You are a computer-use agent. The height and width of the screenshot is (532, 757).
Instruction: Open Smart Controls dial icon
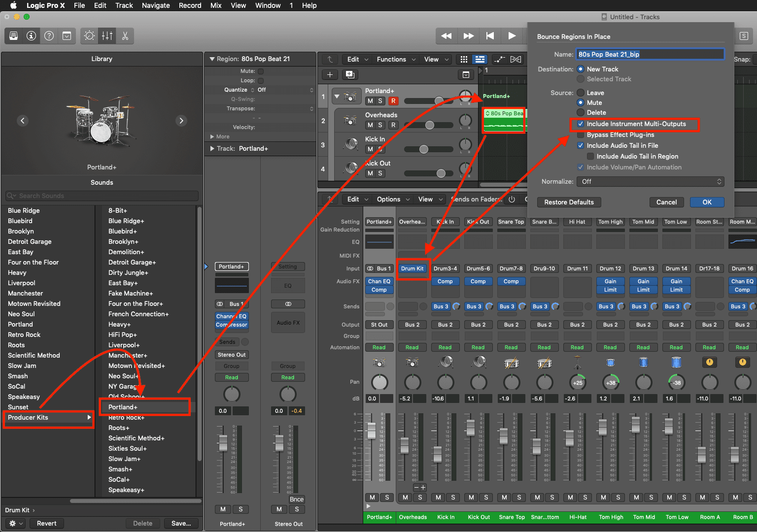89,36
